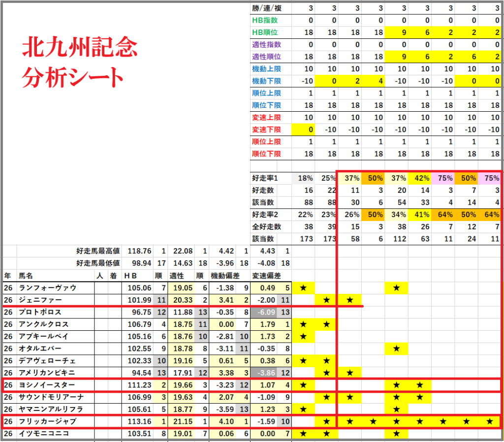Click the 適性 column header
This screenshot has width=504, height=442.
click(177, 276)
